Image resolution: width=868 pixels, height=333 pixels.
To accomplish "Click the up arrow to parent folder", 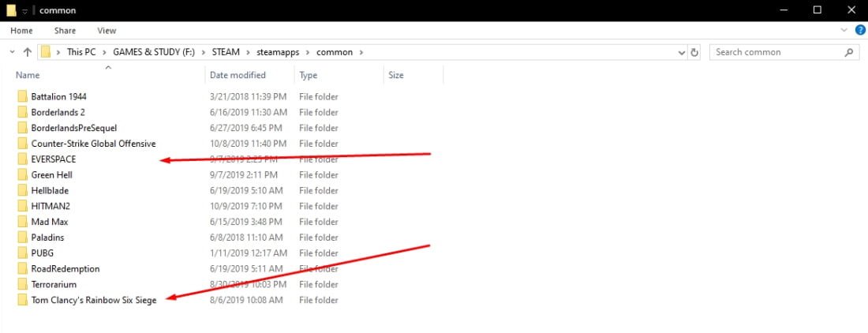I will click(28, 52).
